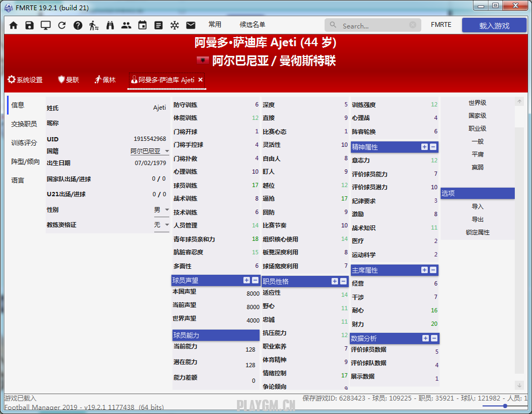This screenshot has width=532, height=414.
Task: Open the FMRTE menu
Action: (x=441, y=25)
